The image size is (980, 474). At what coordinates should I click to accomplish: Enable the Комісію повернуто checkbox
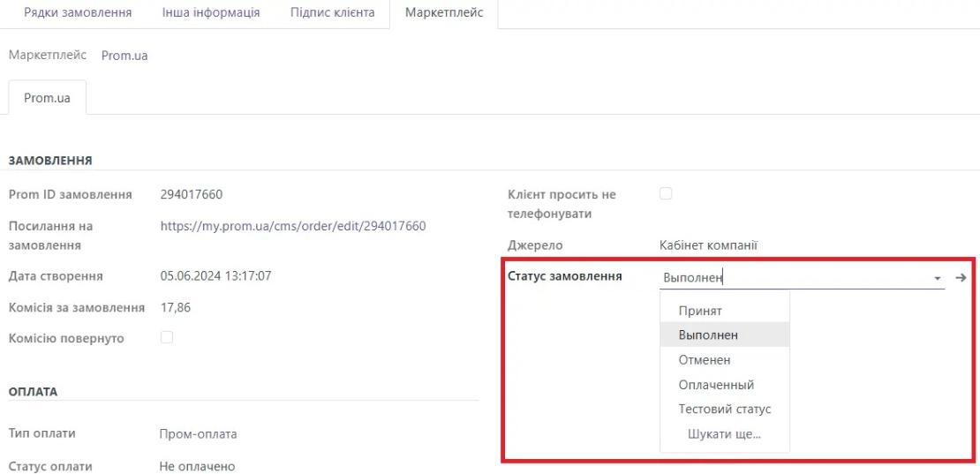coord(167,337)
